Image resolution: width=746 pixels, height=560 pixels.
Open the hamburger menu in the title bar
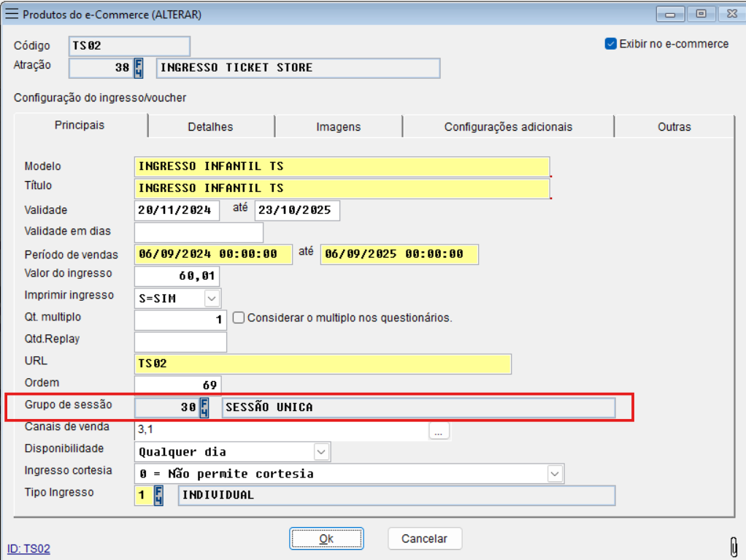pyautogui.click(x=12, y=15)
